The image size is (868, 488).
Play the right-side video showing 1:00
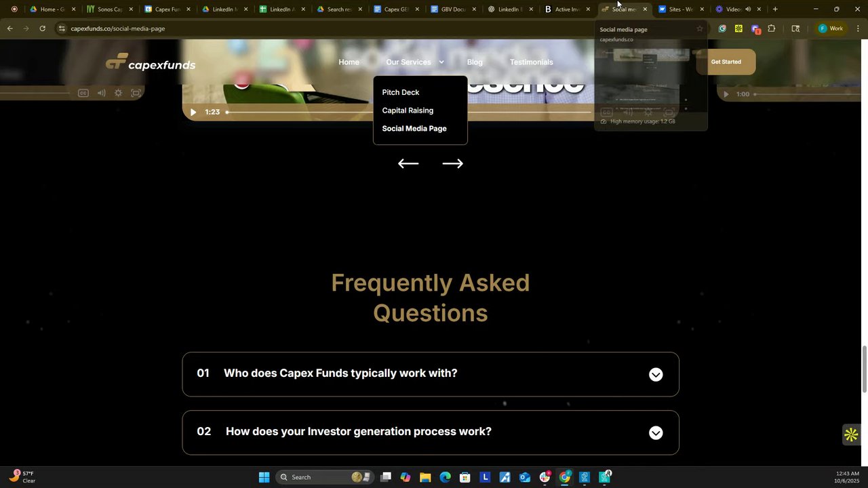pos(726,94)
